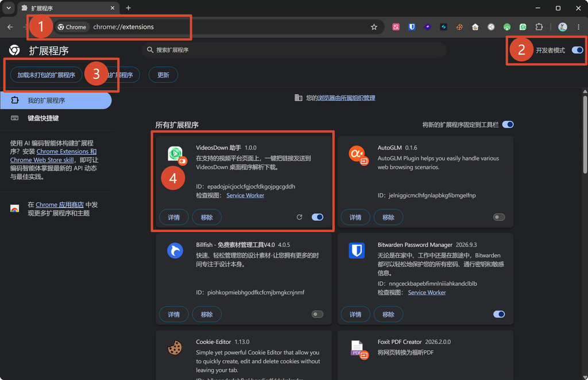Click 移除 for VideosDown 助手
This screenshot has width=588, height=380.
point(207,217)
